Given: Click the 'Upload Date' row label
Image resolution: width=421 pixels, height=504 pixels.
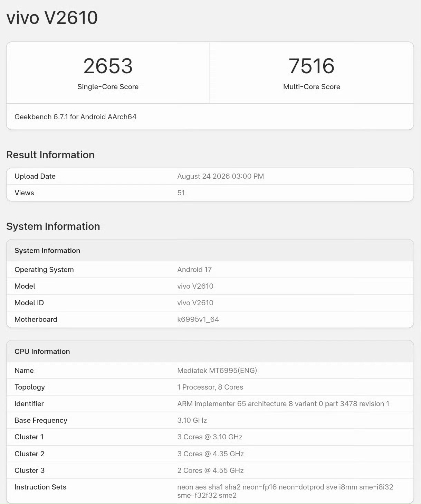Looking at the screenshot, I should click(35, 176).
